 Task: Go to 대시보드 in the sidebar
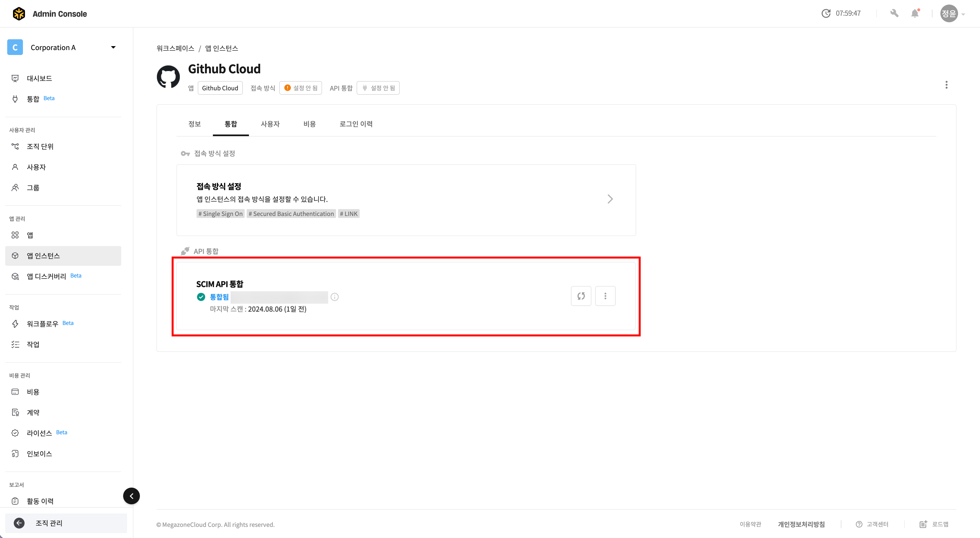coord(63,78)
